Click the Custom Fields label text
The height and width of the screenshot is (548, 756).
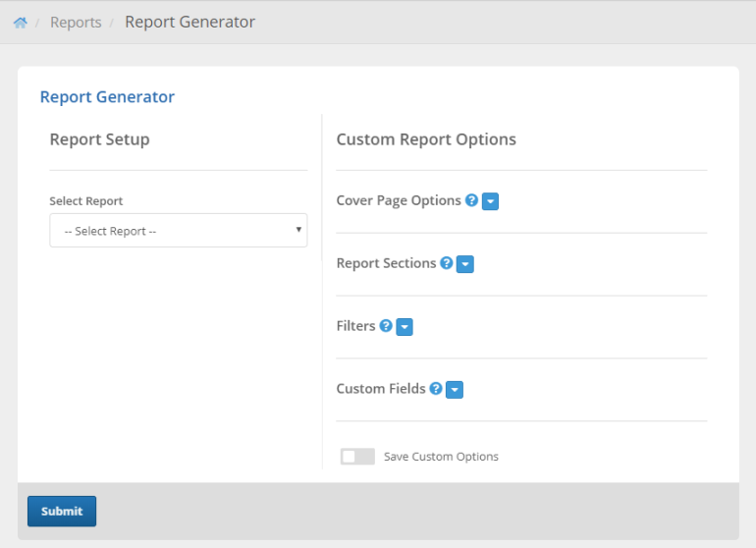pyautogui.click(x=381, y=389)
